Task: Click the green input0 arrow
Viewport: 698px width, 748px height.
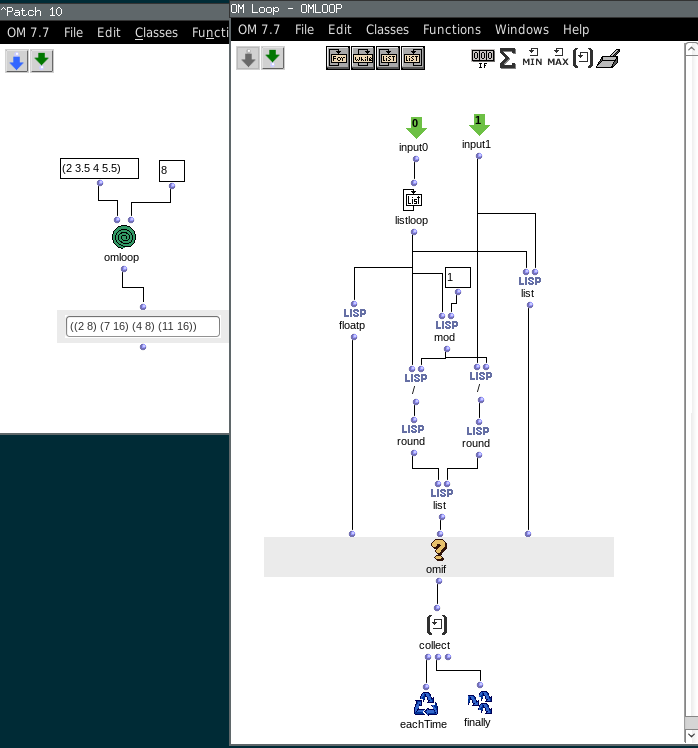Action: click(x=416, y=128)
